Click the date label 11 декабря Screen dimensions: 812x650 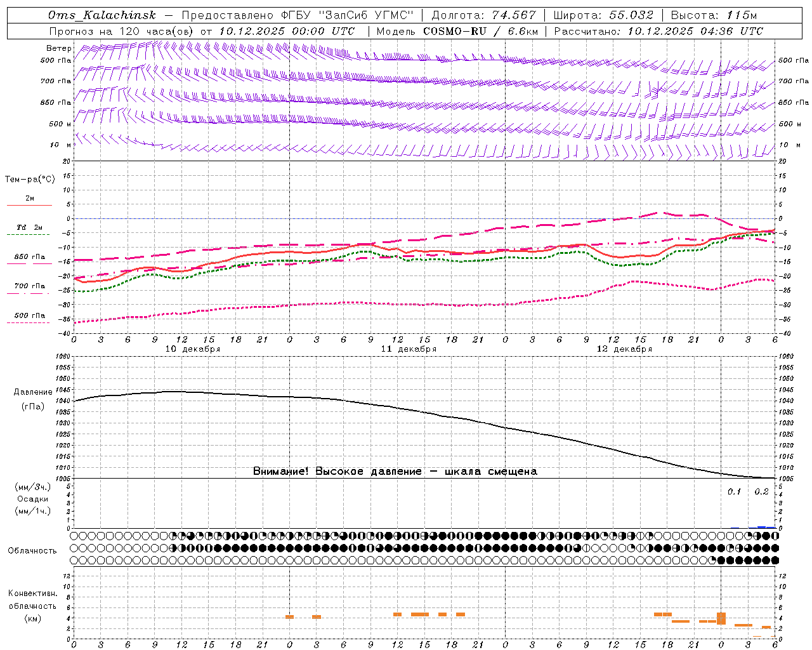pyautogui.click(x=409, y=349)
